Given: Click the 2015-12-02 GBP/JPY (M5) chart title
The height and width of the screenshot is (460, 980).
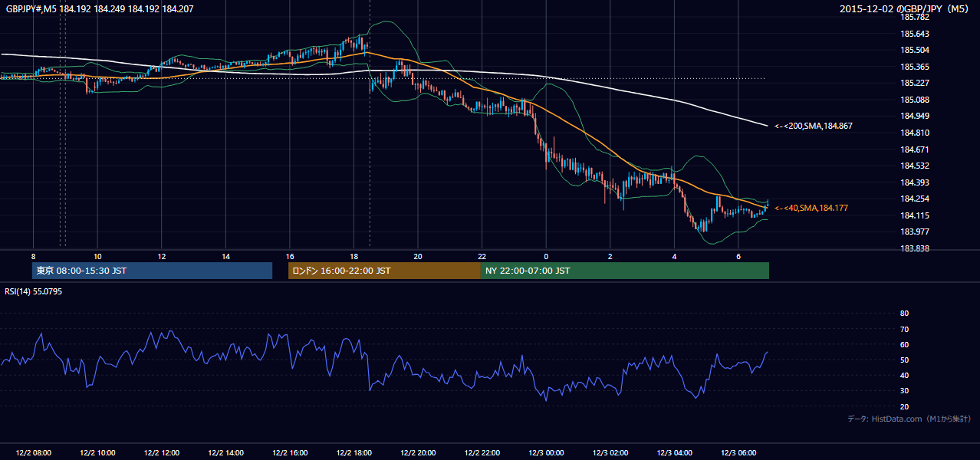Looking at the screenshot, I should (x=905, y=9).
